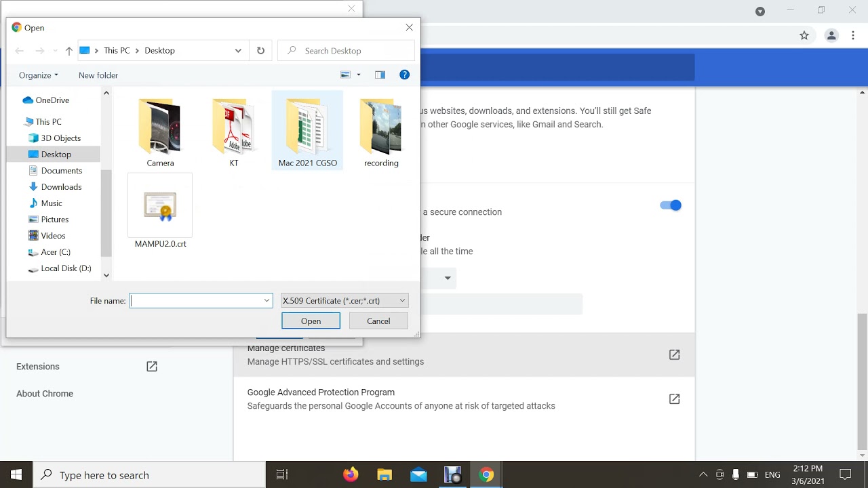The height and width of the screenshot is (488, 868).
Task: Open Downloads in navigation pane
Action: [61, 187]
